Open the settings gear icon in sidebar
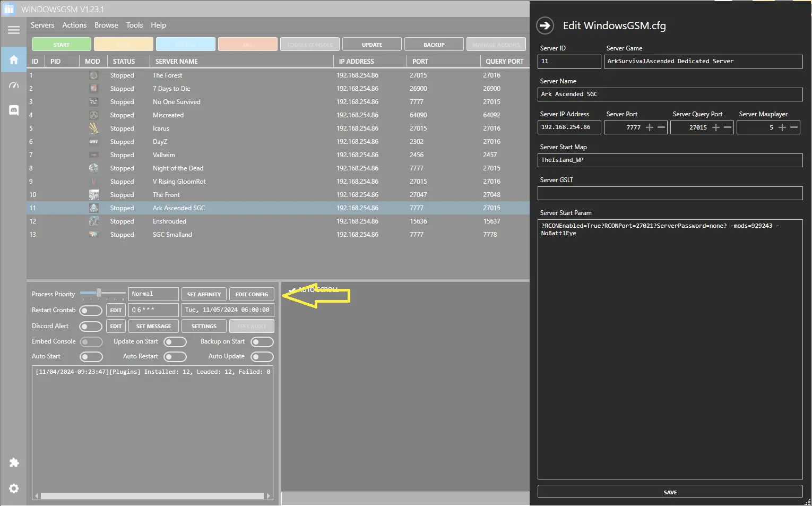The height and width of the screenshot is (506, 812). 14,488
